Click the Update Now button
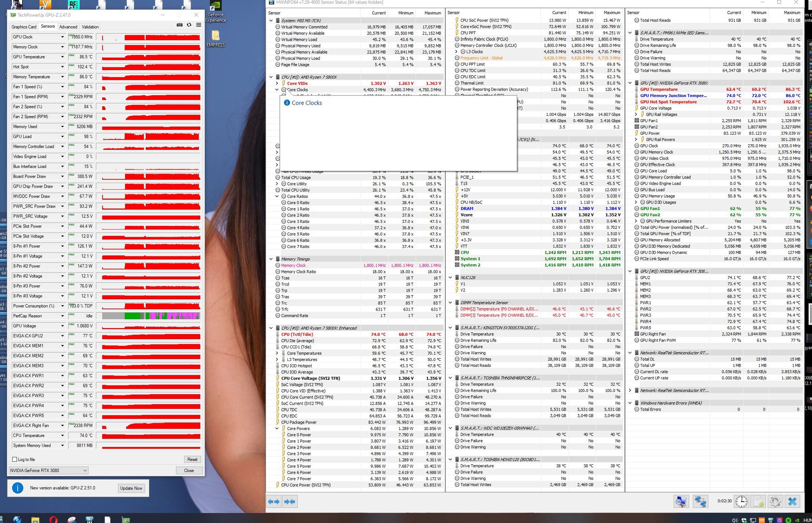This screenshot has height=523, width=812. pos(131,488)
